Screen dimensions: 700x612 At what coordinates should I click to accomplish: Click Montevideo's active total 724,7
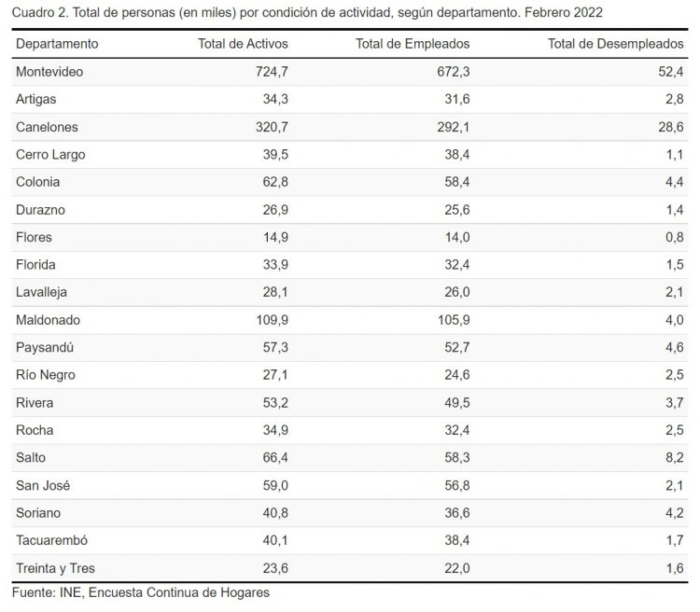pyautogui.click(x=269, y=72)
